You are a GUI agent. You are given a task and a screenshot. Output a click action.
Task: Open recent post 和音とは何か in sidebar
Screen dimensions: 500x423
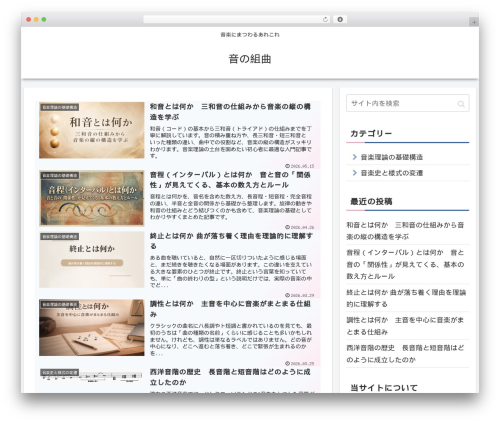click(x=405, y=231)
